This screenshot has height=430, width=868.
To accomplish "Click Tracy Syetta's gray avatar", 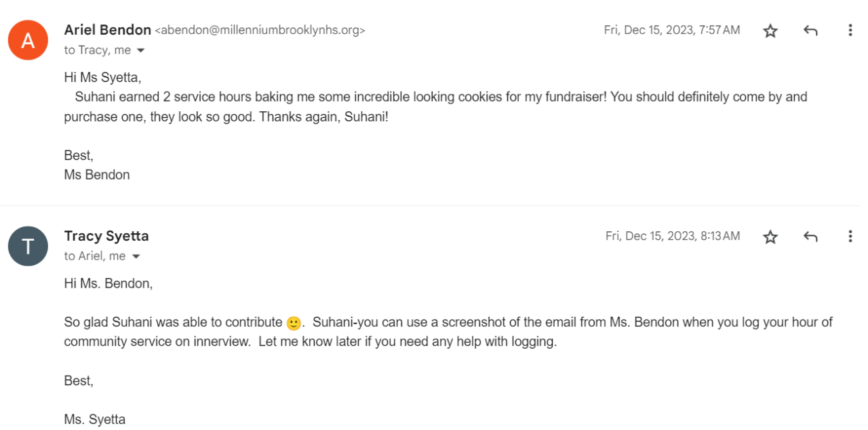I will click(28, 246).
